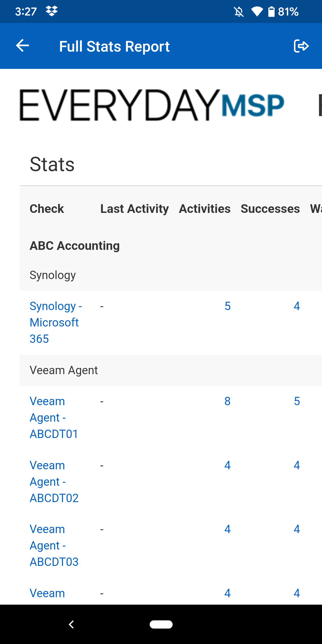
Task: Click the Last Activity column header
Action: pos(134,209)
